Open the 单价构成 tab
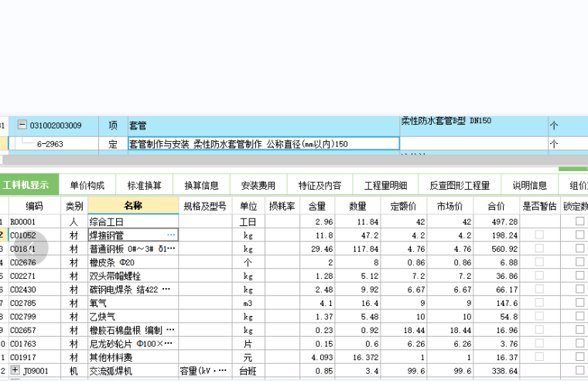The height and width of the screenshot is (381, 588). (87, 185)
